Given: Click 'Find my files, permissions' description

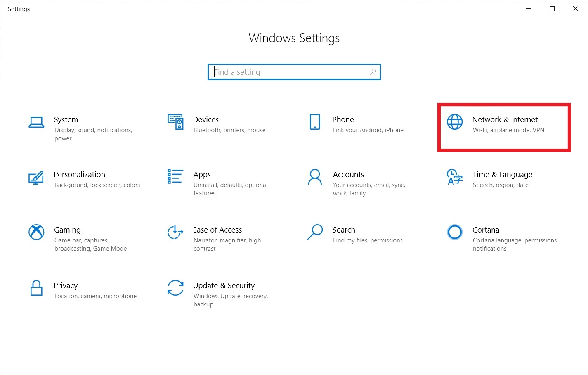Looking at the screenshot, I should (x=368, y=240).
